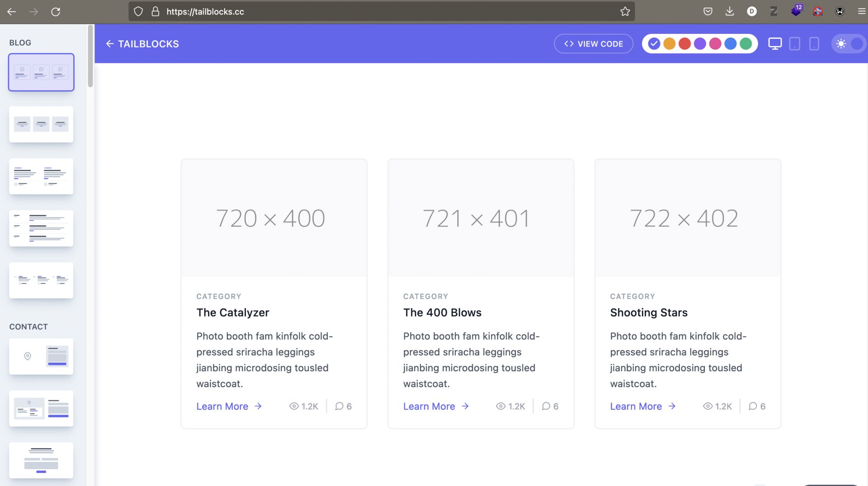Select the indigo theme color

[654, 44]
